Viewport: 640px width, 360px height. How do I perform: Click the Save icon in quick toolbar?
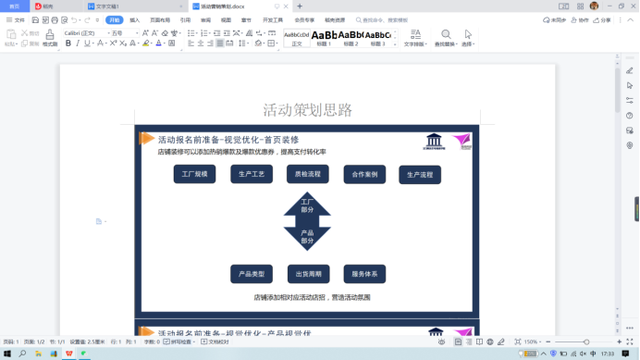point(35,20)
